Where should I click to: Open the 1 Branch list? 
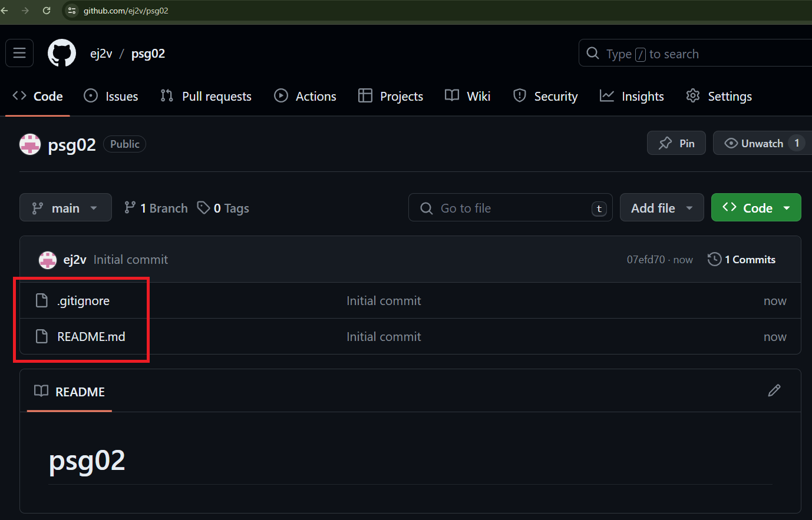pos(156,208)
